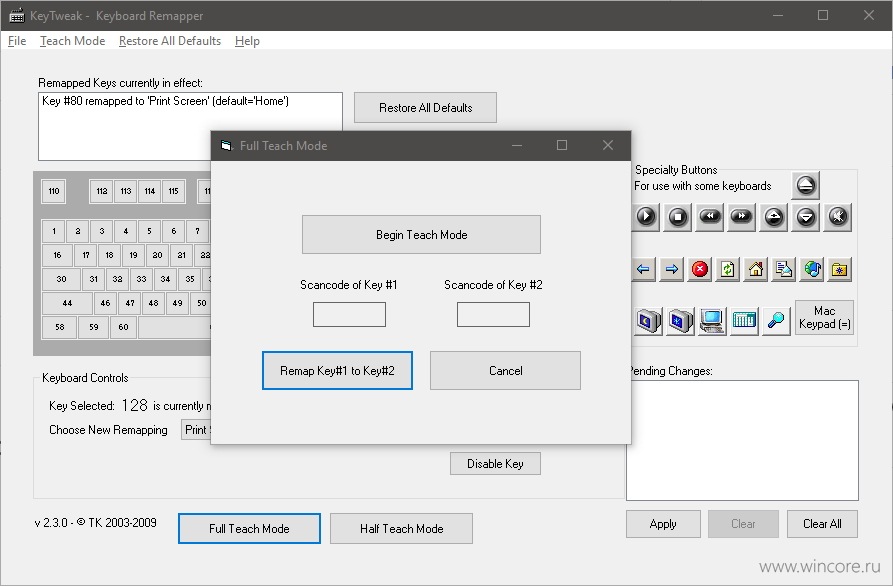Select the previous track specialty button
The width and height of the screenshot is (893, 586).
(710, 217)
